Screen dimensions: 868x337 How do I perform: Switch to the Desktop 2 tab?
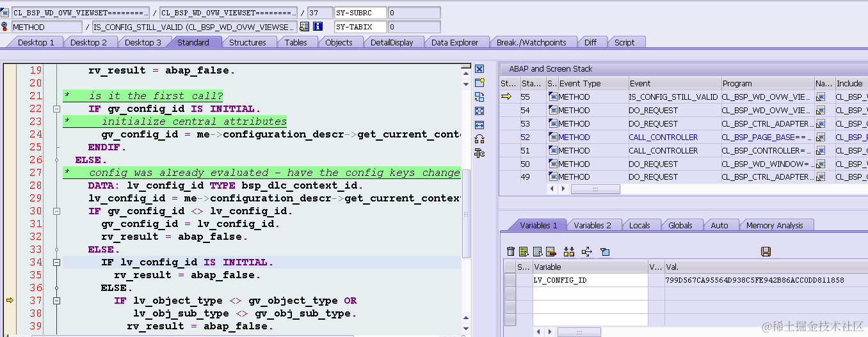tap(88, 42)
